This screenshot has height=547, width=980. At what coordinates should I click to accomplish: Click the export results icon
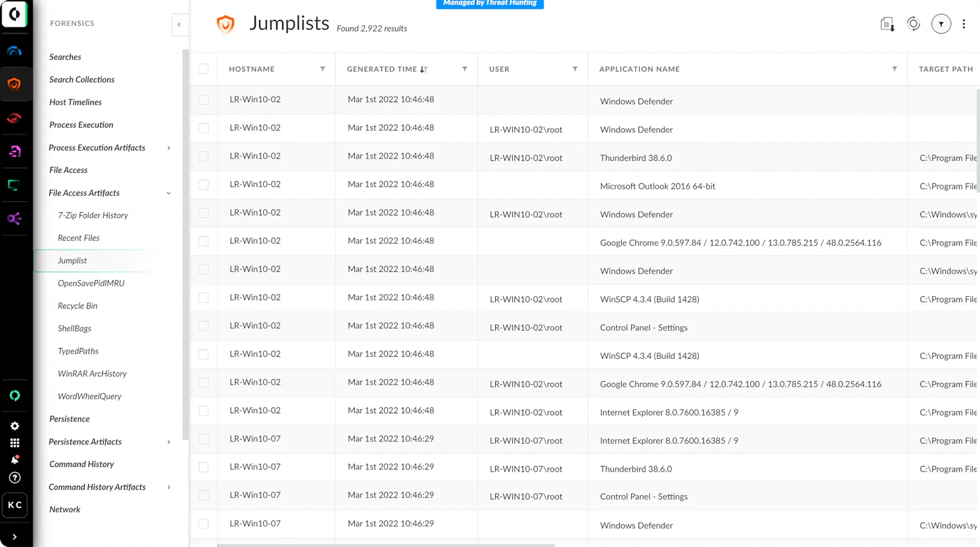888,24
